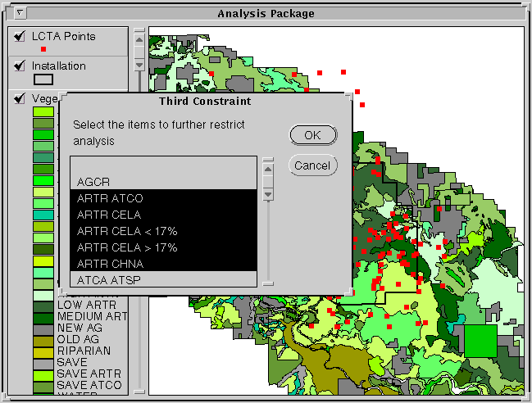Click the MEDIUM ARTR legend color box

[43, 317]
